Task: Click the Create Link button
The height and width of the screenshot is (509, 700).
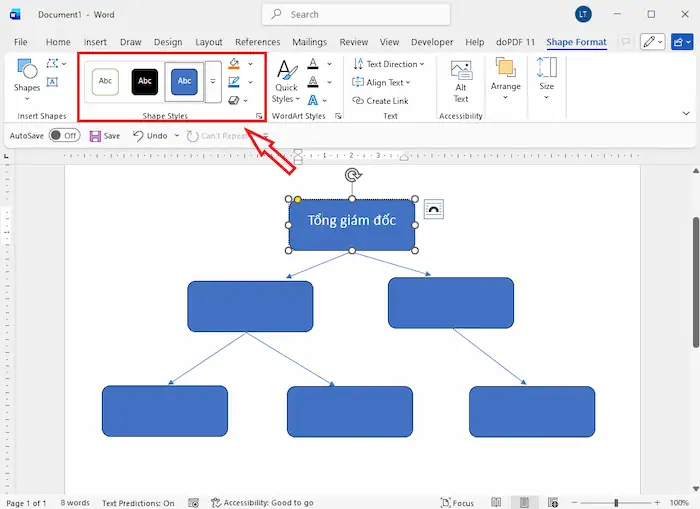Action: coord(386,100)
